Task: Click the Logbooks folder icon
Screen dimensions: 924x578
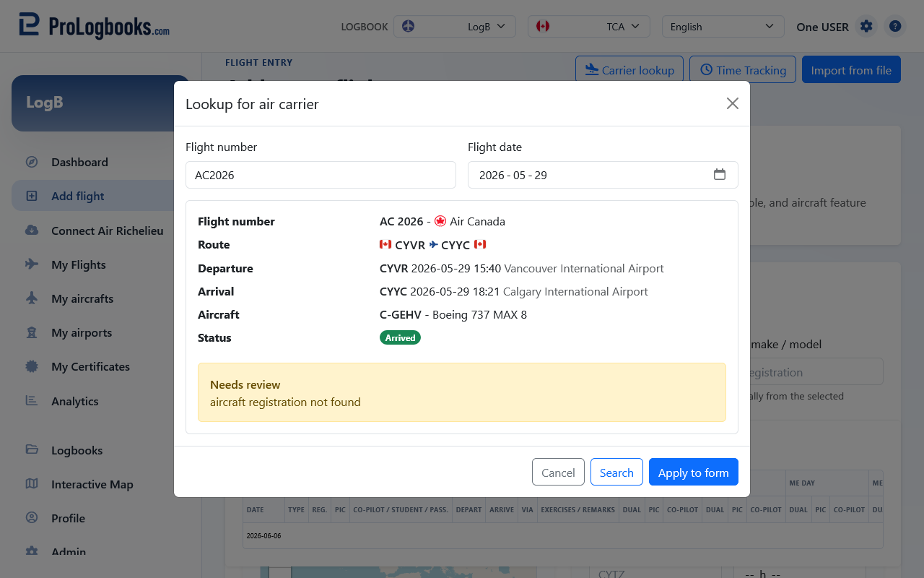Action: click(x=32, y=450)
